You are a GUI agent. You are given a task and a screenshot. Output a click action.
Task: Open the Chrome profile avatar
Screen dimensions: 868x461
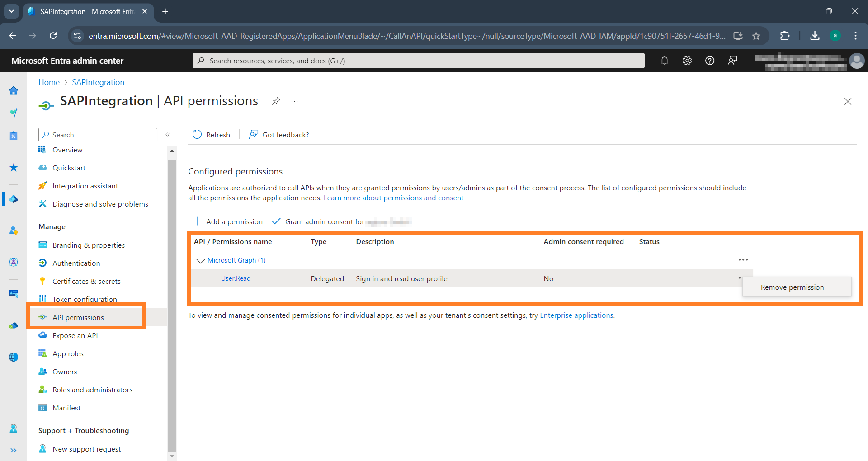(x=835, y=36)
